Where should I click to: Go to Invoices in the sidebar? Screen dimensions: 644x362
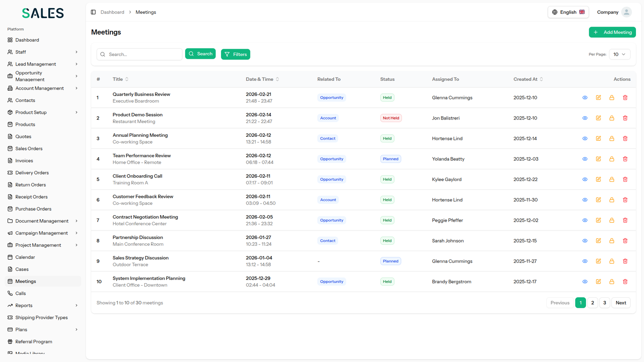pyautogui.click(x=24, y=160)
